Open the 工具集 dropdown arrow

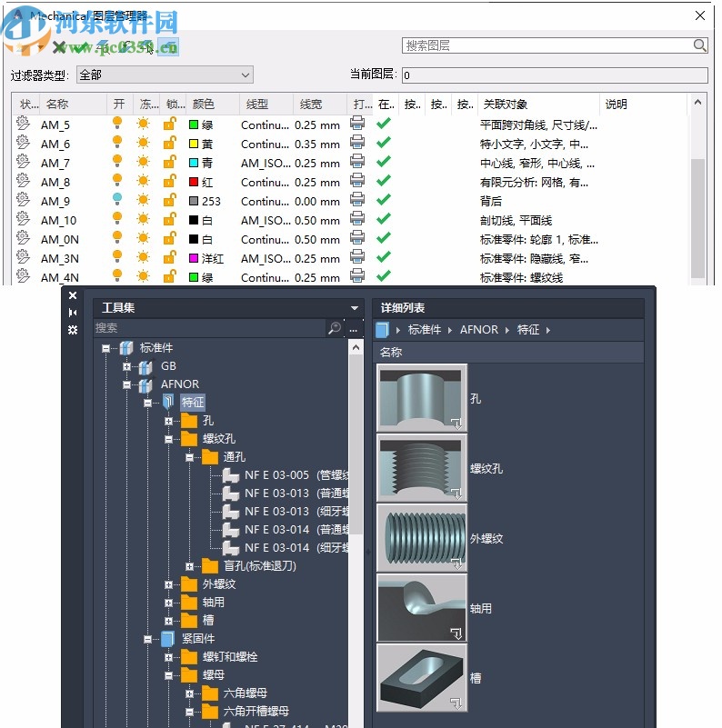[355, 308]
